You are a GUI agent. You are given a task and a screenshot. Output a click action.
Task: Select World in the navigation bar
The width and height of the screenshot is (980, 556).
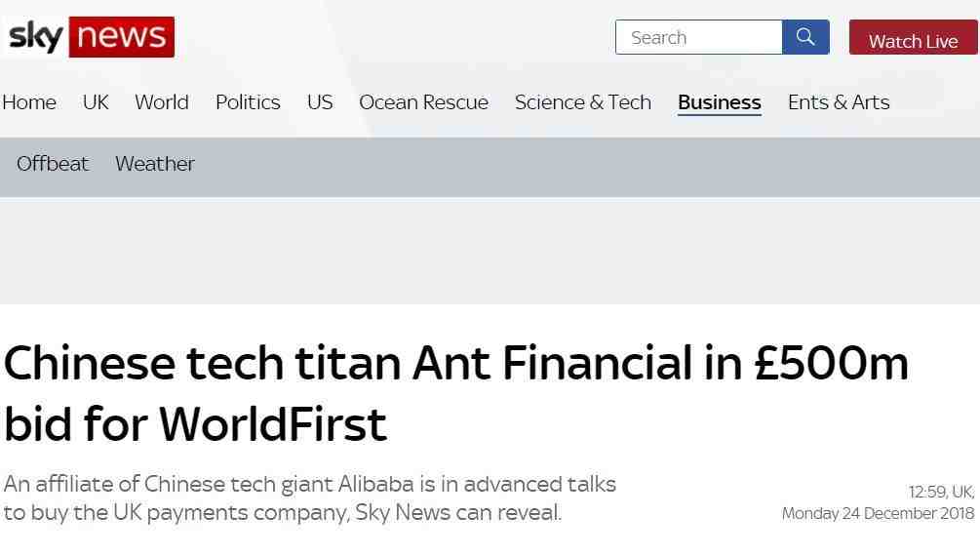pyautogui.click(x=162, y=102)
